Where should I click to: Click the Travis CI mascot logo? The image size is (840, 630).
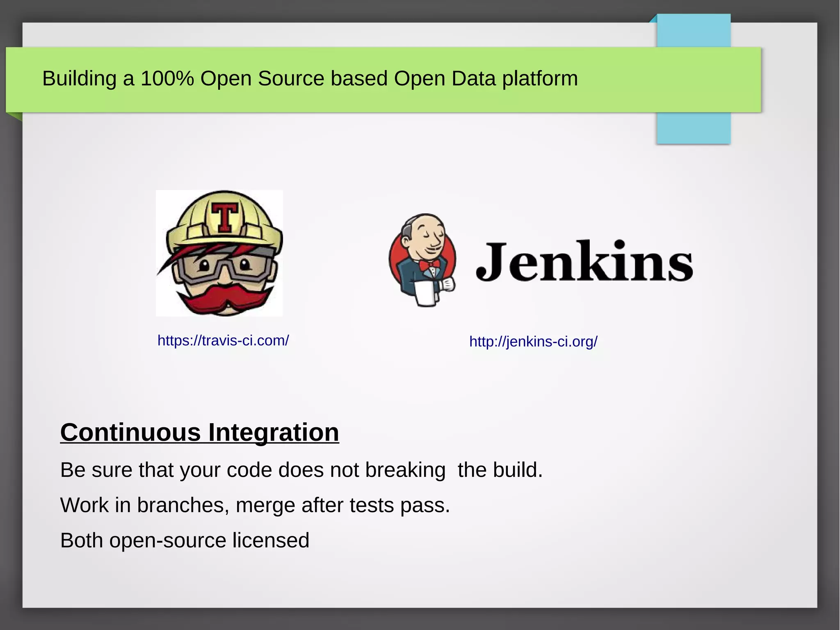pyautogui.click(x=219, y=253)
